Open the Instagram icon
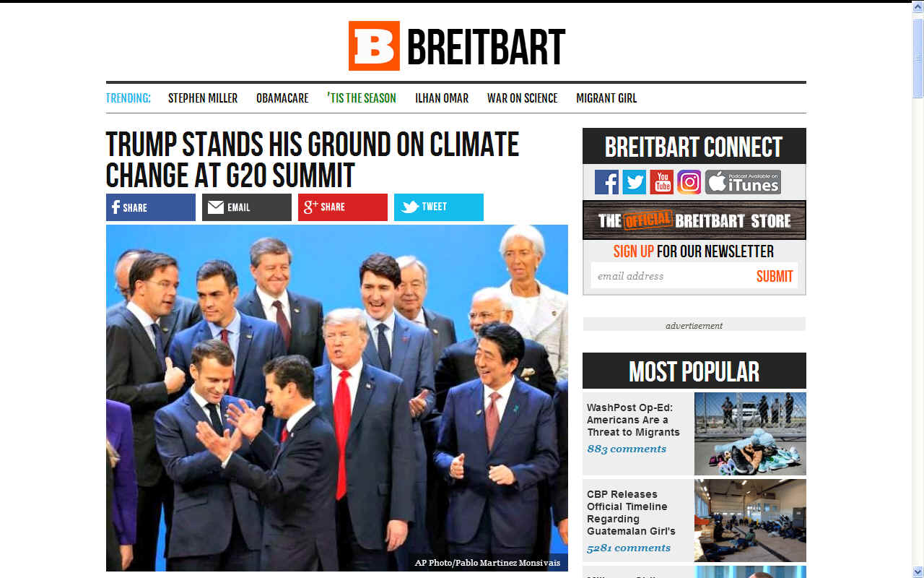 pos(689,182)
